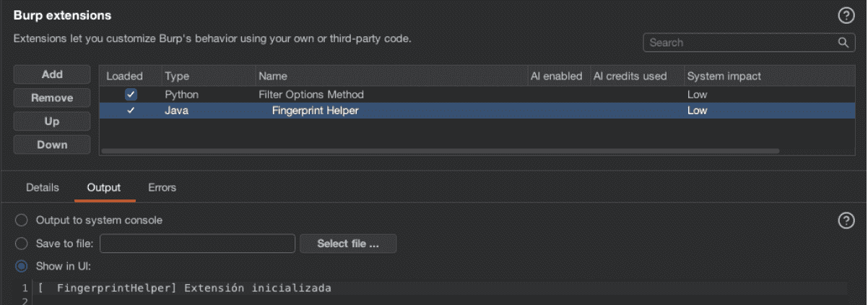The width and height of the screenshot is (868, 305).
Task: Click Low impact for Filter Options Method
Action: [x=697, y=95]
